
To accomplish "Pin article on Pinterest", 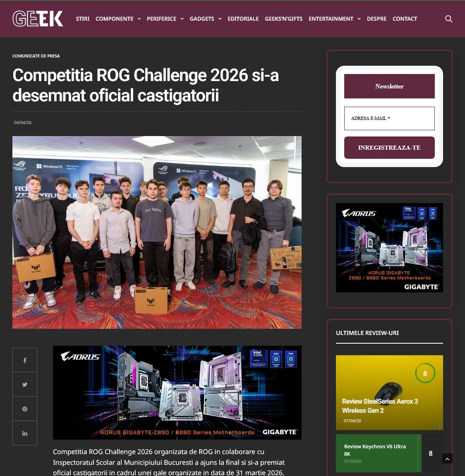I will coord(25,409).
